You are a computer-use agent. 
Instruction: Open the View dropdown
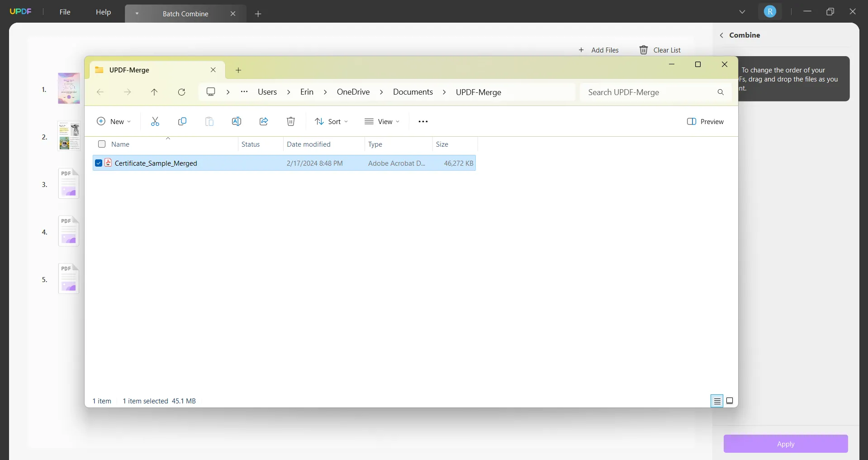tap(382, 121)
